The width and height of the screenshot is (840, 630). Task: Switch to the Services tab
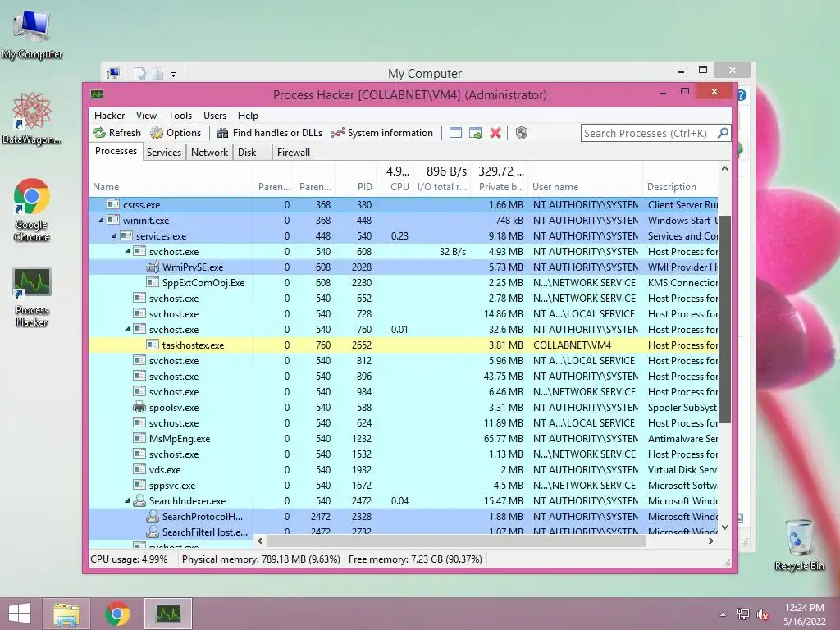pos(164,153)
